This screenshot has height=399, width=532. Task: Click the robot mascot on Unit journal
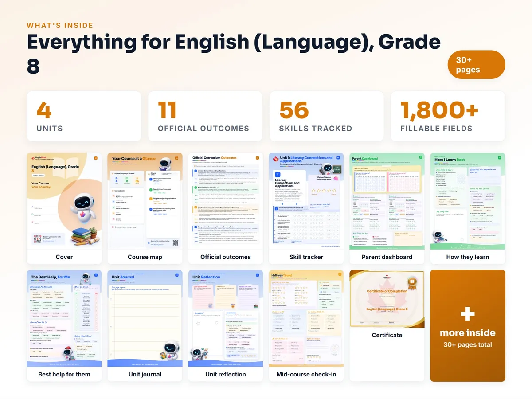coord(170,350)
